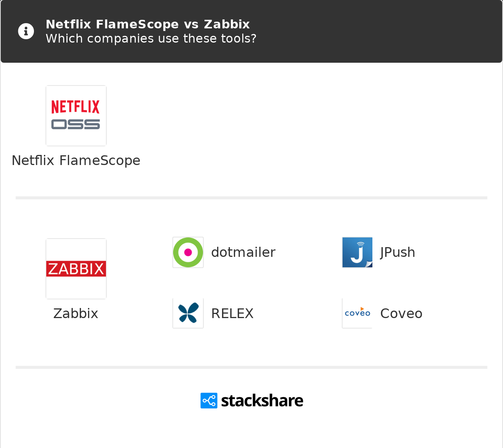The image size is (503, 448).
Task: Click 'Which companies use these tools?' subtitle
Action: point(151,38)
